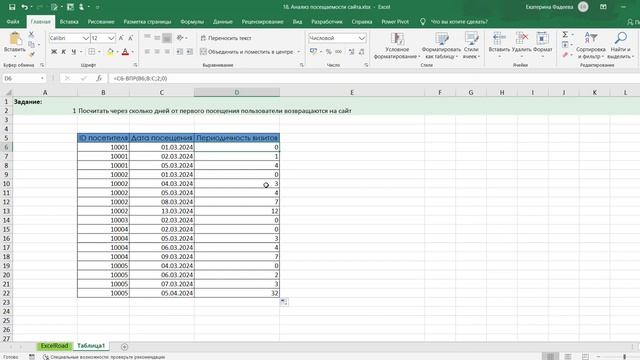Apply the red font color A
The width and height of the screenshot is (640, 360).
(125, 52)
